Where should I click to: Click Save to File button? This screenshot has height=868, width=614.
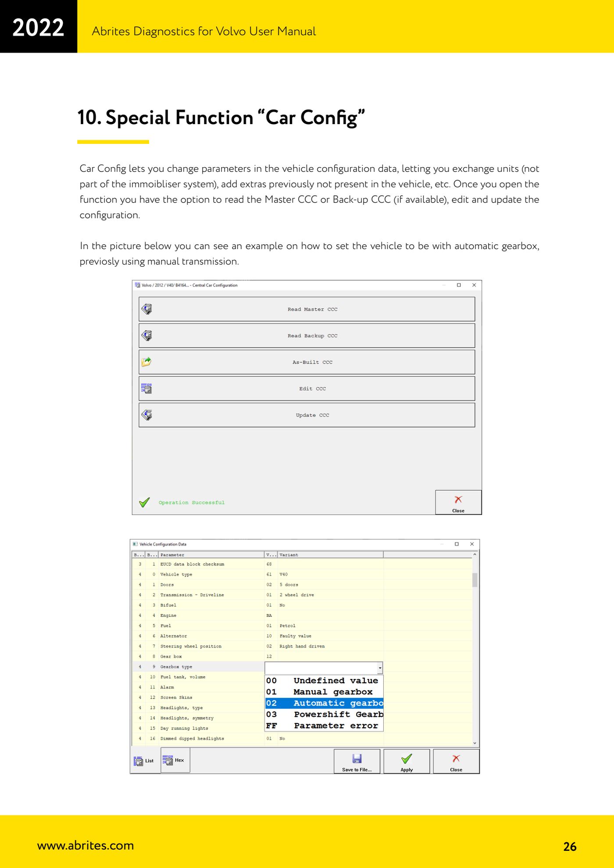(357, 762)
